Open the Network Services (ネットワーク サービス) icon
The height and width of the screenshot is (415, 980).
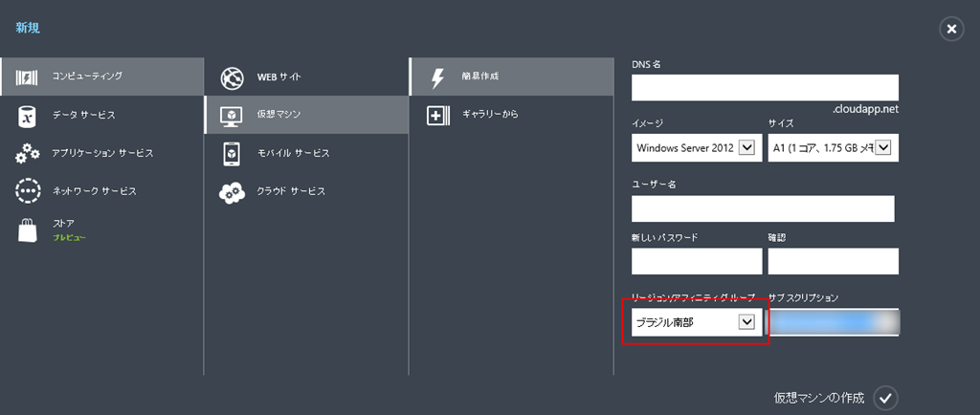pos(28,190)
